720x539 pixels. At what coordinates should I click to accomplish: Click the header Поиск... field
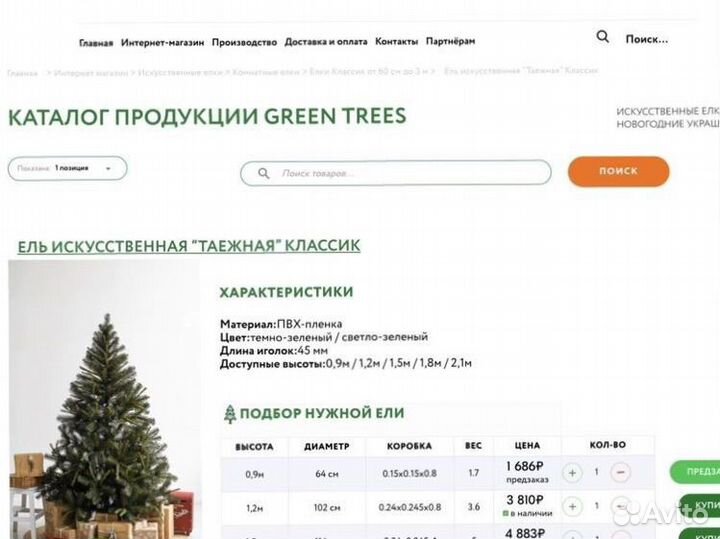point(647,39)
